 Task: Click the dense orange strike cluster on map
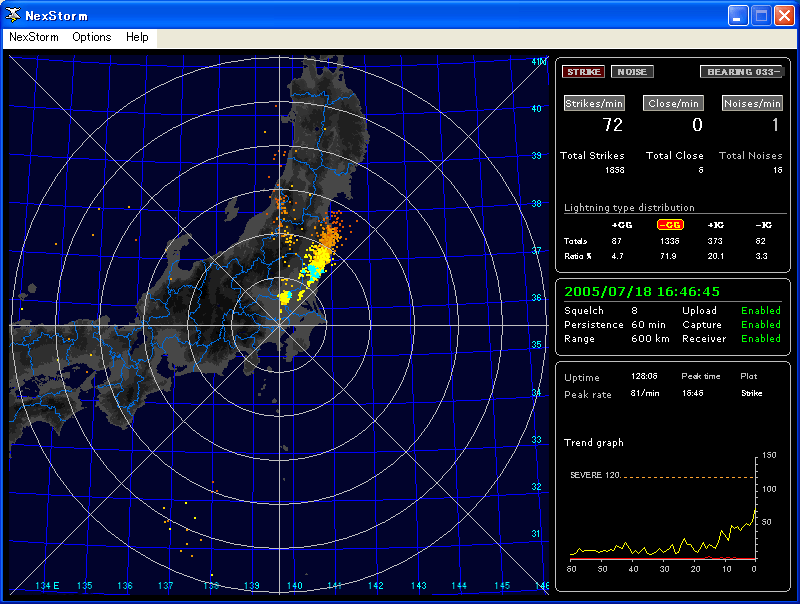point(330,235)
